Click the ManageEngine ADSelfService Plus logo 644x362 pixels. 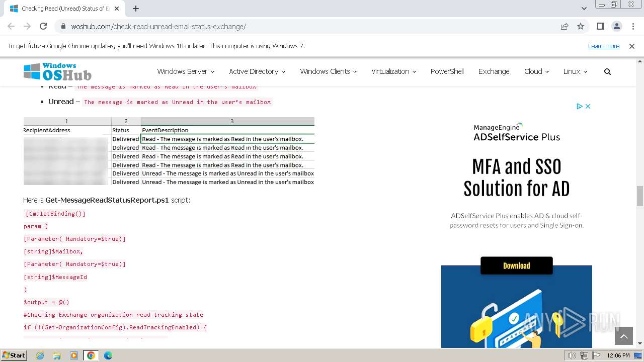click(x=516, y=132)
